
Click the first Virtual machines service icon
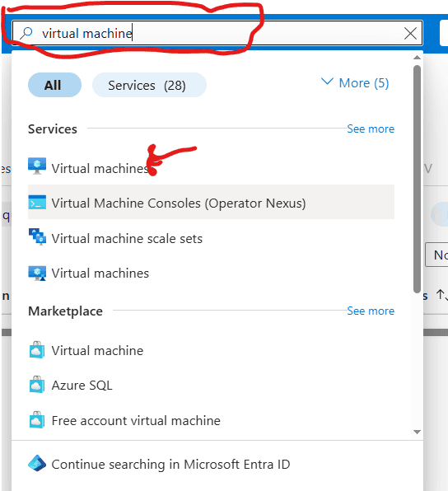pyautogui.click(x=37, y=166)
